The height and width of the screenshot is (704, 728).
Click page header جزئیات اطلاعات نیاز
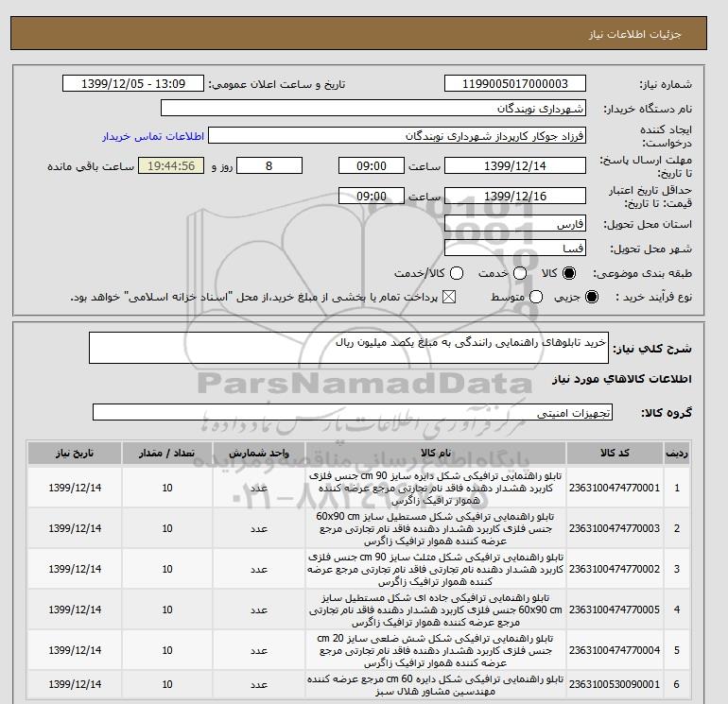[634, 34]
